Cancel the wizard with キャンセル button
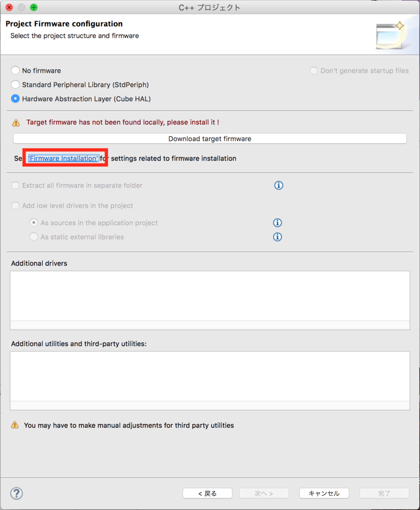Screen dimensions: 420x510 324,494
